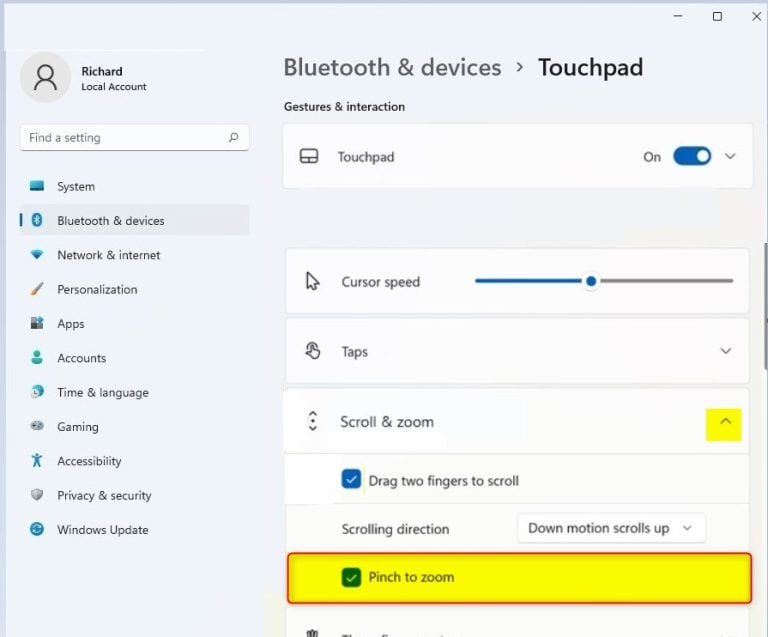Go to Network & internet

coord(135,255)
